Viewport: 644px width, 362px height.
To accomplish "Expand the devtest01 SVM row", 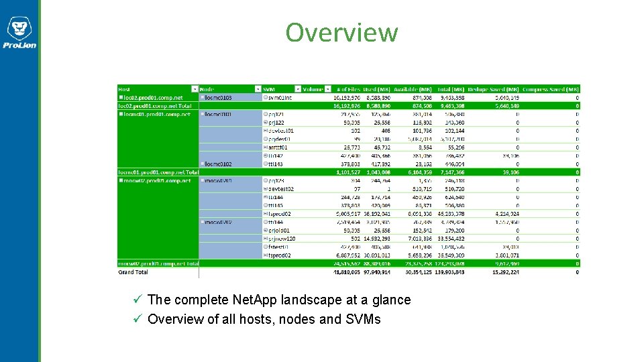I will [266, 131].
